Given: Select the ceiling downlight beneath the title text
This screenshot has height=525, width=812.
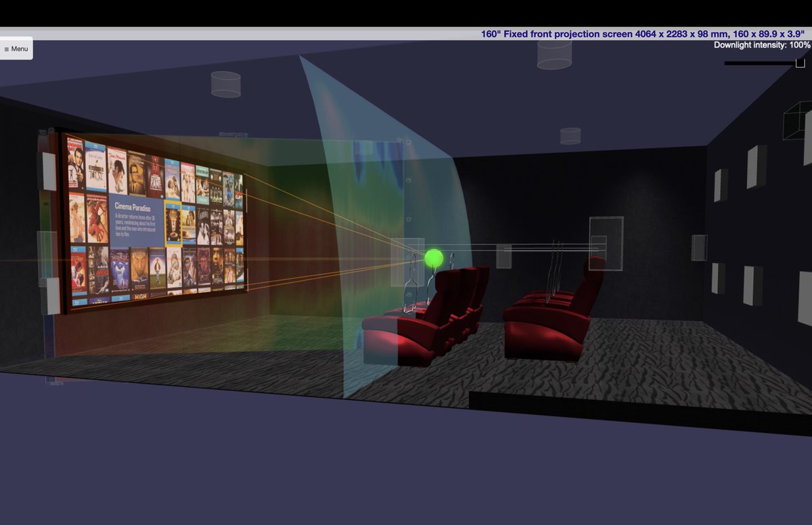Looking at the screenshot, I should coord(554,54).
